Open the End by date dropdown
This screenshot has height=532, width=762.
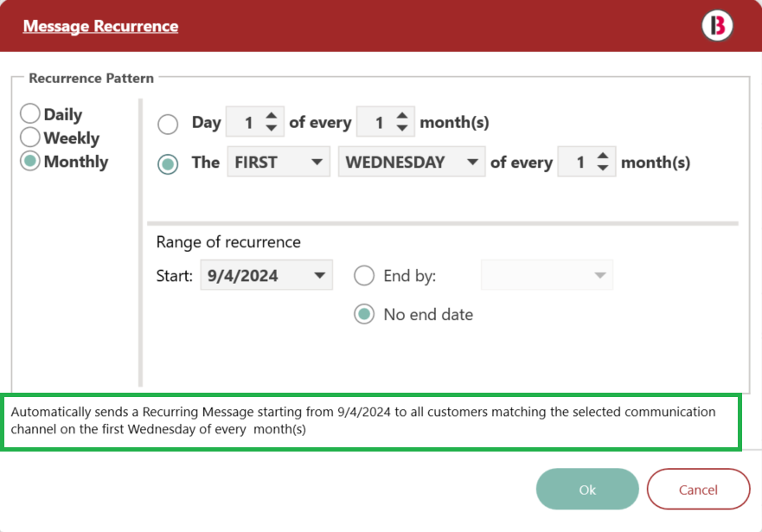tap(547, 275)
